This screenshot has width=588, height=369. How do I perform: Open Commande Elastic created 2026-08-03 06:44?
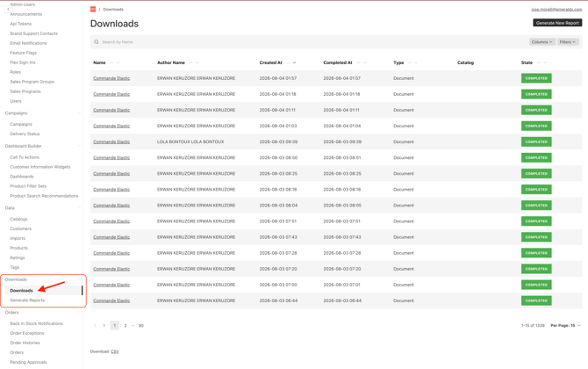click(111, 300)
